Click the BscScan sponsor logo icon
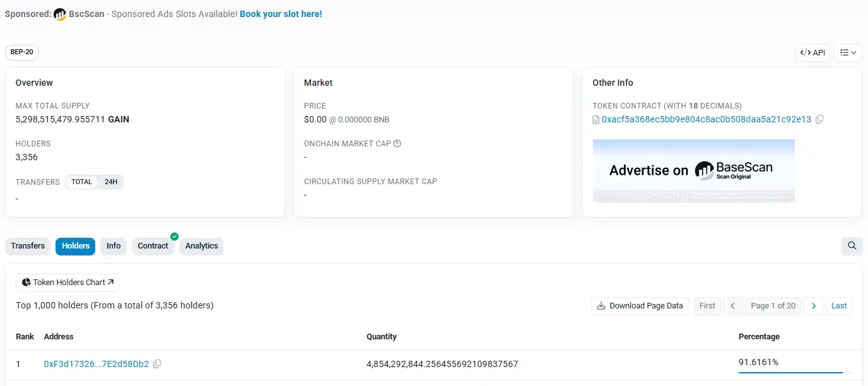The image size is (868, 386). (59, 13)
